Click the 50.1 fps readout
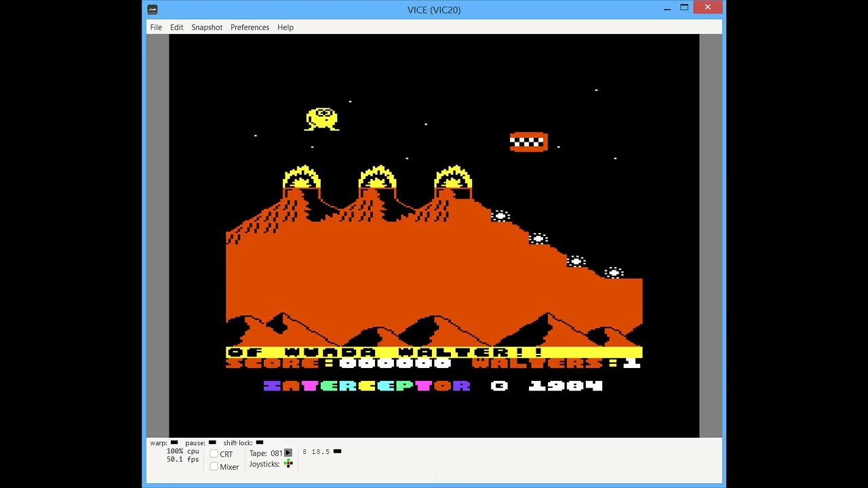868x488 pixels. click(183, 460)
